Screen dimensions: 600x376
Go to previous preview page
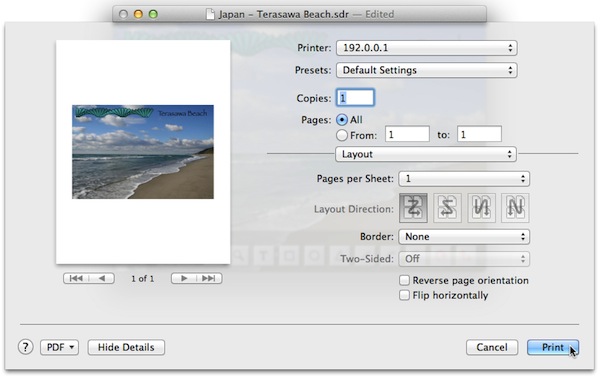click(102, 278)
